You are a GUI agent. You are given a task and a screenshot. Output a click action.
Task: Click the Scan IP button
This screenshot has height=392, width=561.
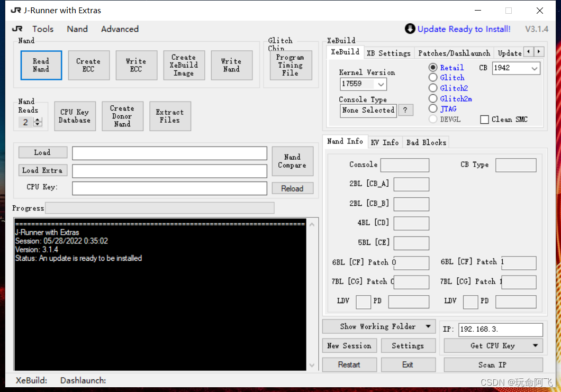point(493,364)
